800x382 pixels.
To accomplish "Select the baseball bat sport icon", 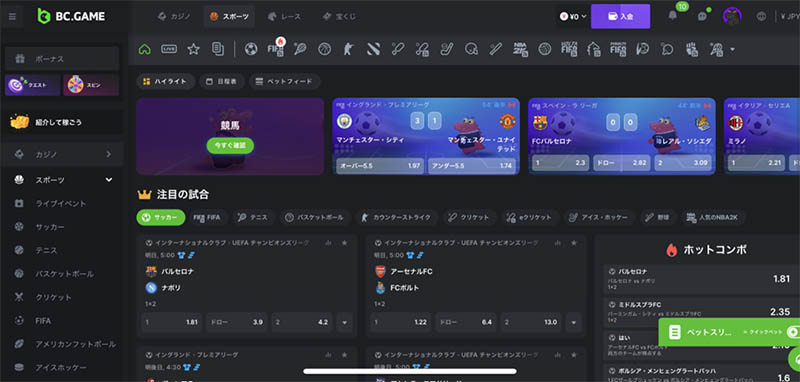I will pos(495,49).
